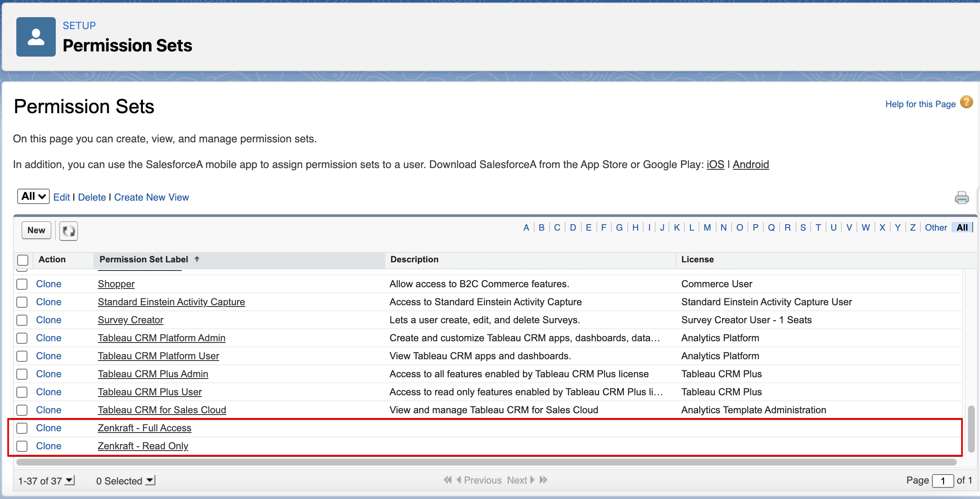
Task: Open Tableau CRM for Sales Cloud link
Action: click(x=162, y=410)
